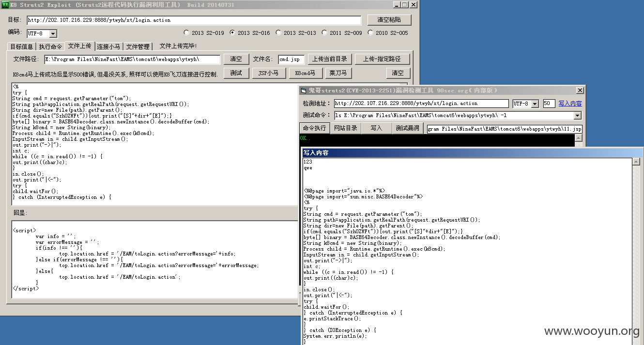
Task: Click the 目标 URL input field
Action: click(194, 20)
